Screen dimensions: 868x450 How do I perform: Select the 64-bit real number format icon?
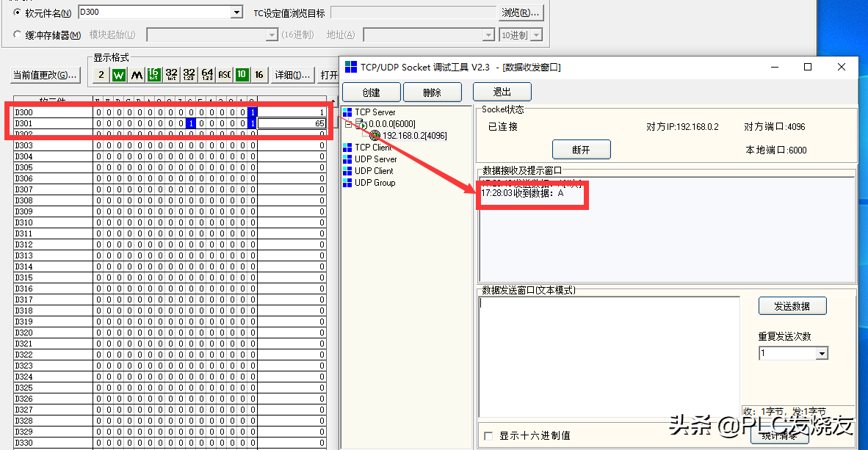pos(207,75)
